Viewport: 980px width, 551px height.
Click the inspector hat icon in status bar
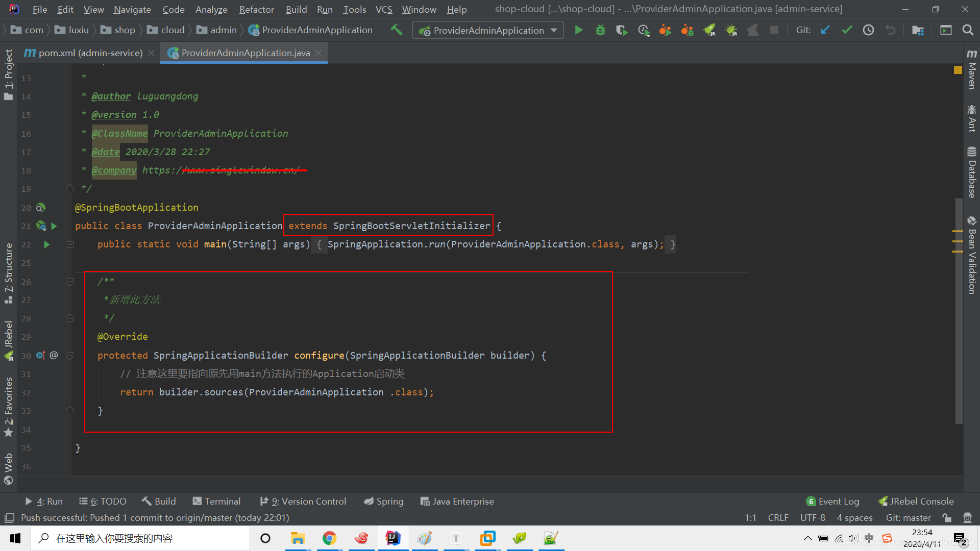click(x=967, y=518)
